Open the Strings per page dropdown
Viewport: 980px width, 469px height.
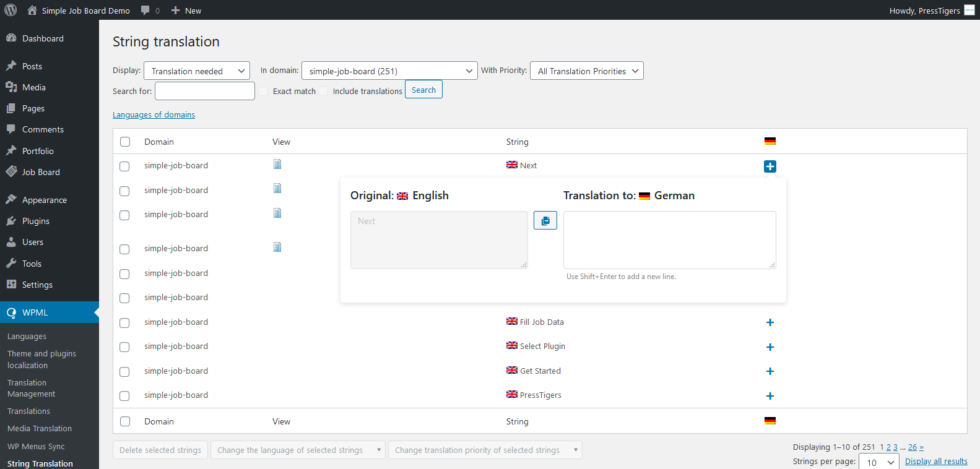[x=880, y=462]
